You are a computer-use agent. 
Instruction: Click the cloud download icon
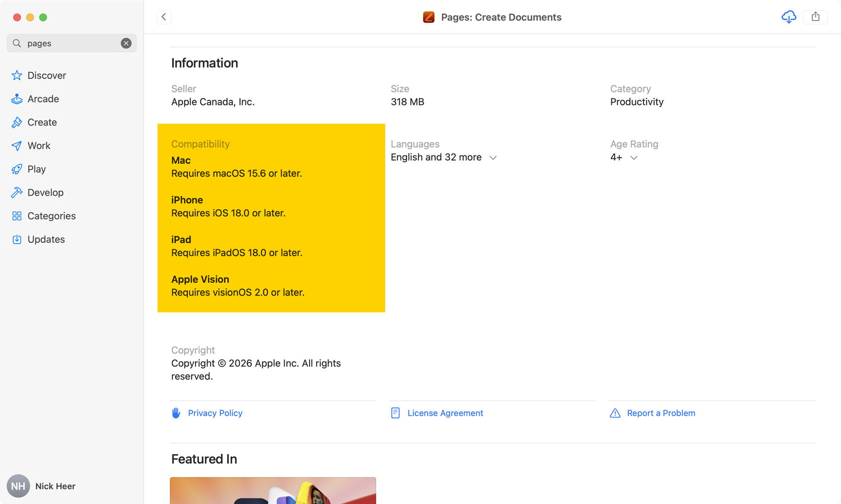coord(788,17)
